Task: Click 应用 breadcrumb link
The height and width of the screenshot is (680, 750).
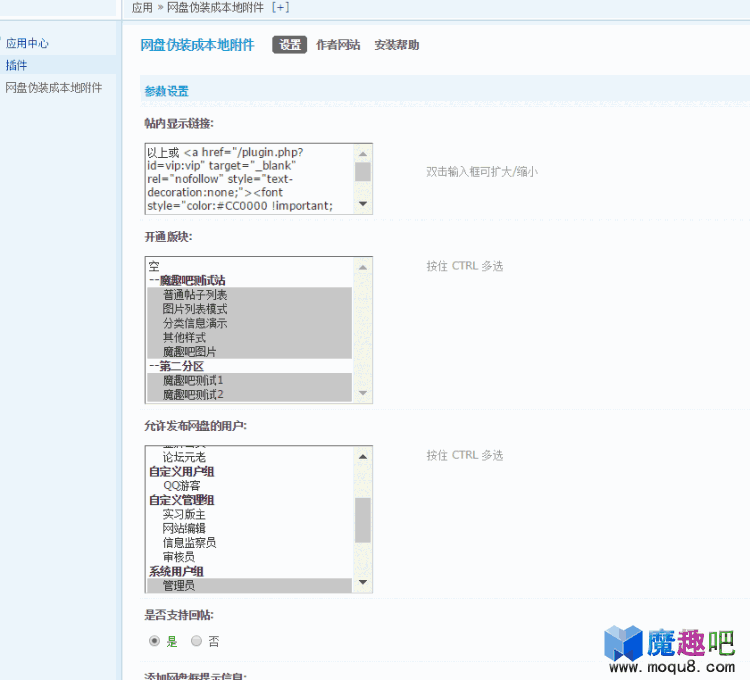Action: (x=142, y=7)
